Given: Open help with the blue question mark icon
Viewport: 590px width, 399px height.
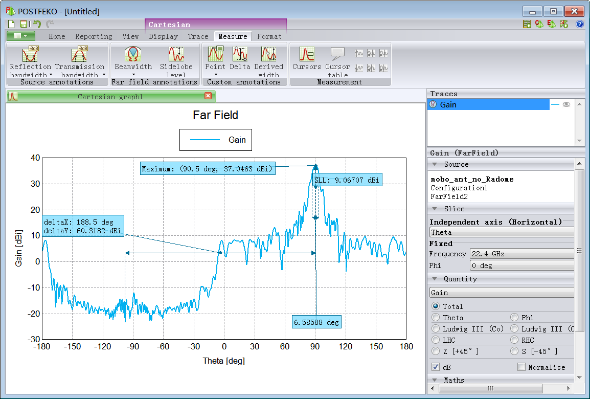Looking at the screenshot, I should 579,24.
